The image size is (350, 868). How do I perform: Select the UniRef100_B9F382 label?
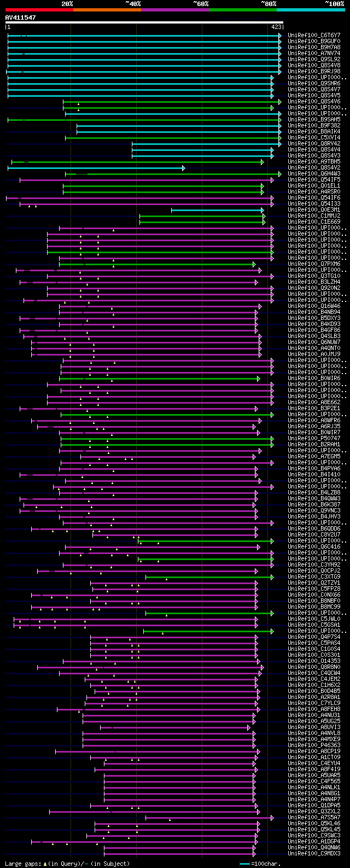click(314, 125)
